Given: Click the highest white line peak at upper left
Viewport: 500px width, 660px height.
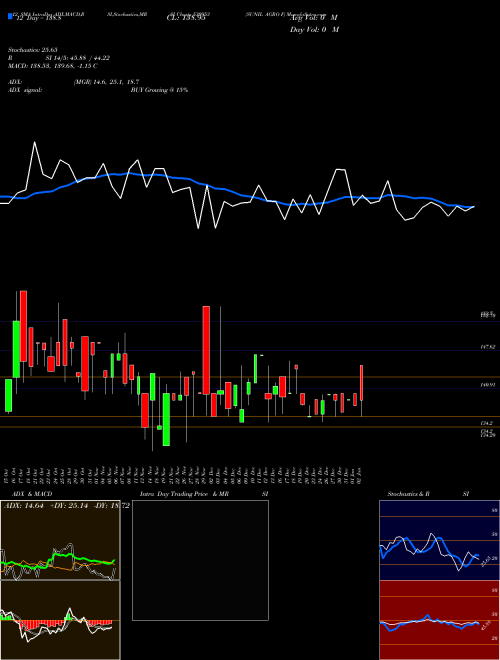Looking at the screenshot, I should pyautogui.click(x=35, y=143).
